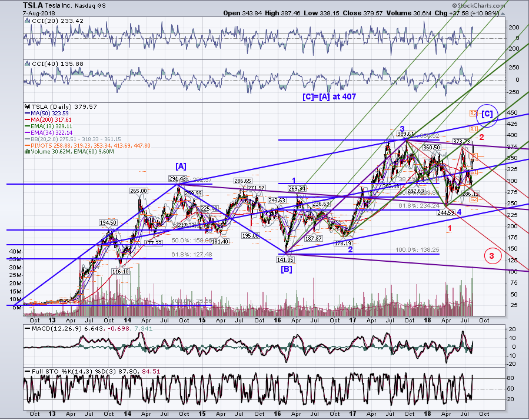Click the 141.05 low price label
The height and width of the screenshot is (420, 529).
click(285, 260)
